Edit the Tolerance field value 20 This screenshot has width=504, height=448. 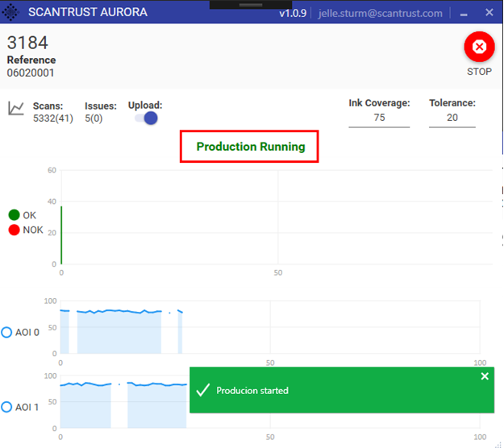click(x=452, y=118)
